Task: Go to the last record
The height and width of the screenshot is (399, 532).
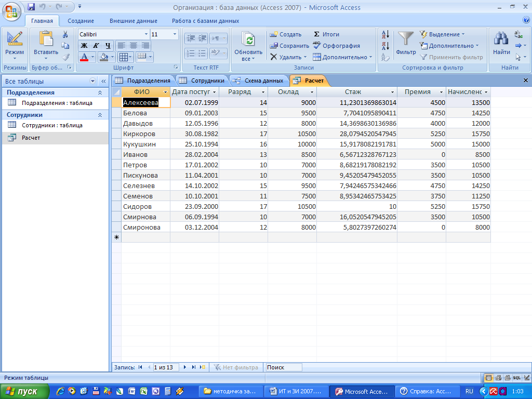Action: [x=194, y=367]
